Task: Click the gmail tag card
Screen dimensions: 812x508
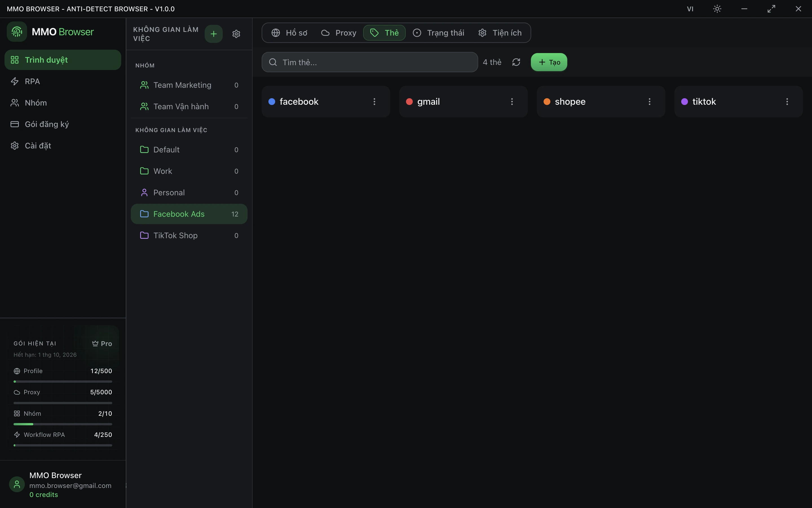Action: pyautogui.click(x=464, y=102)
